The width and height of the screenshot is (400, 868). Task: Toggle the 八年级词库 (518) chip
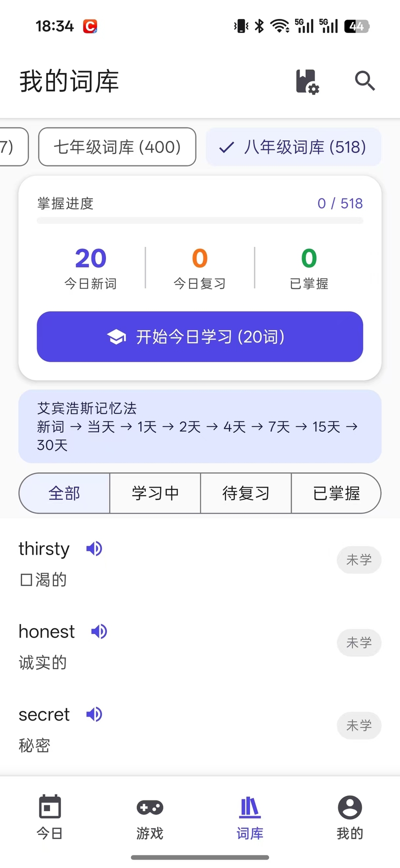tap(293, 147)
